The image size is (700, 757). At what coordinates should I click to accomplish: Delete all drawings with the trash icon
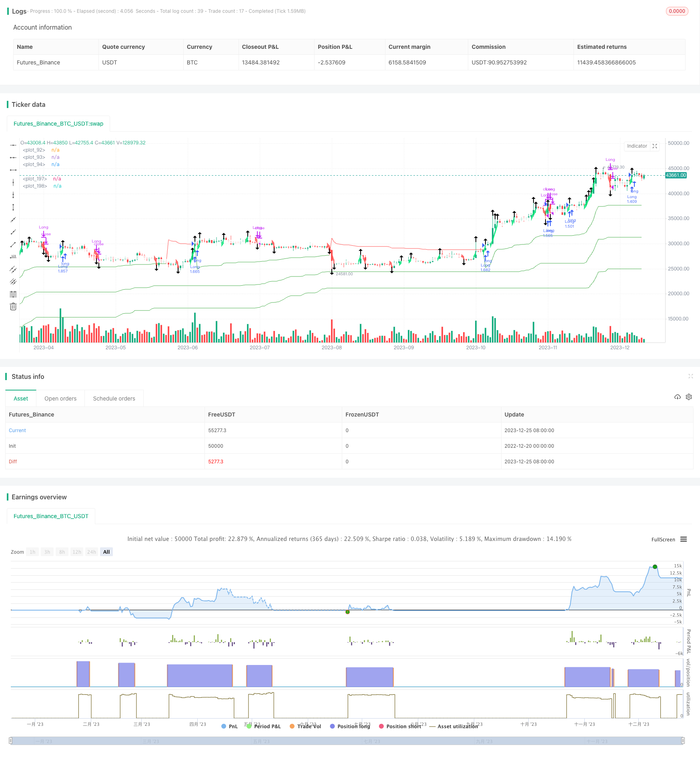13,306
